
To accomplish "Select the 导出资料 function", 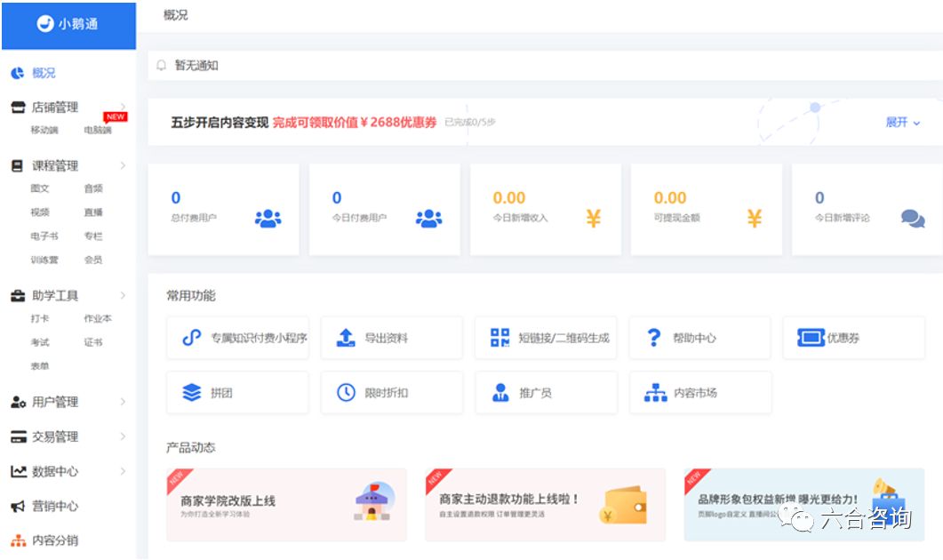I will tap(391, 338).
